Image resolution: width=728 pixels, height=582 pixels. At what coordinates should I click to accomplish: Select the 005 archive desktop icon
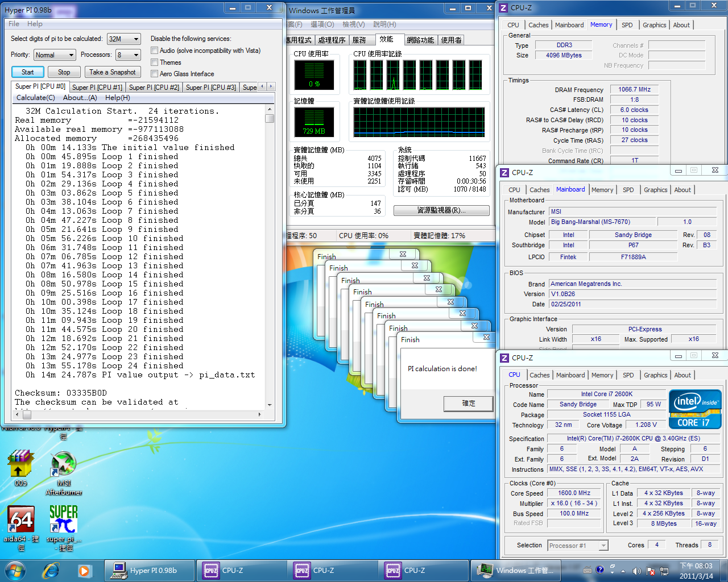20,469
